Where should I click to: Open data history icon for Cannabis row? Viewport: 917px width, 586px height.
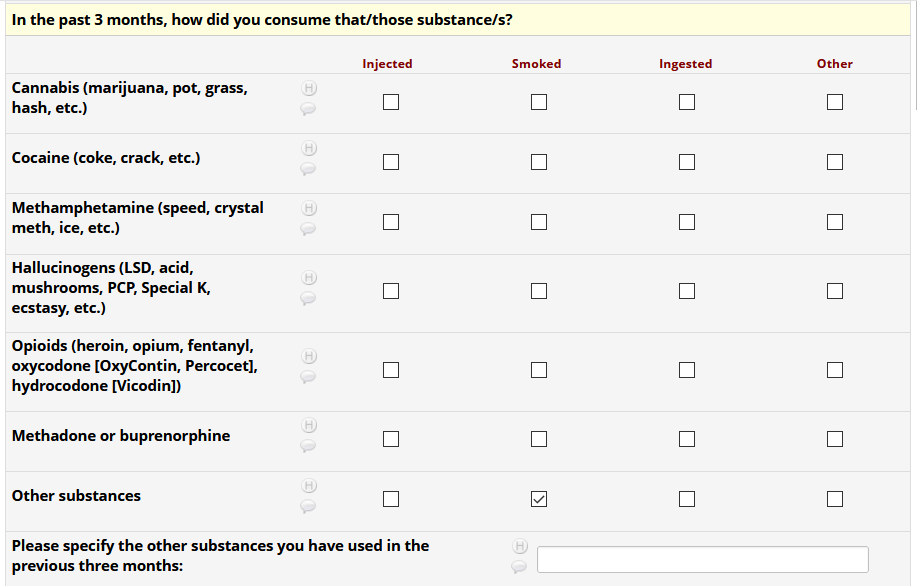click(309, 88)
